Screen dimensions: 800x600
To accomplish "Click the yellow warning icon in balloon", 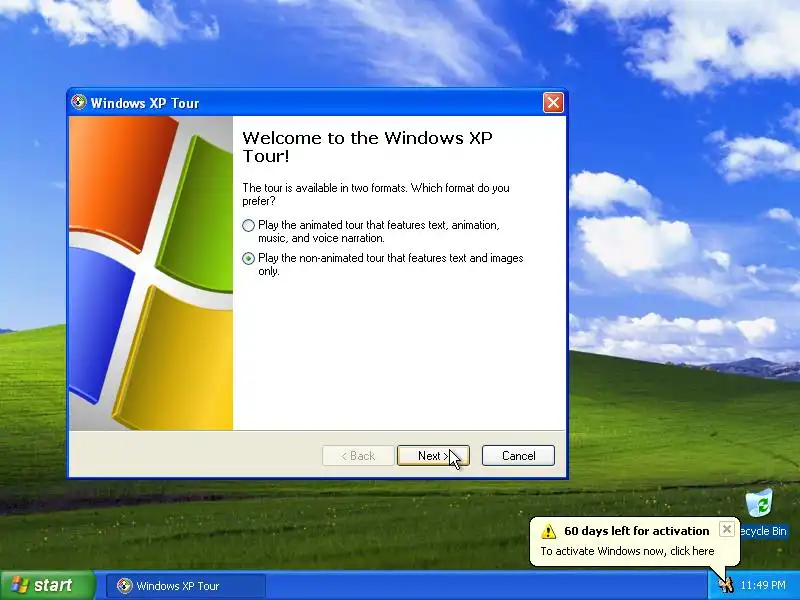I will pos(548,531).
